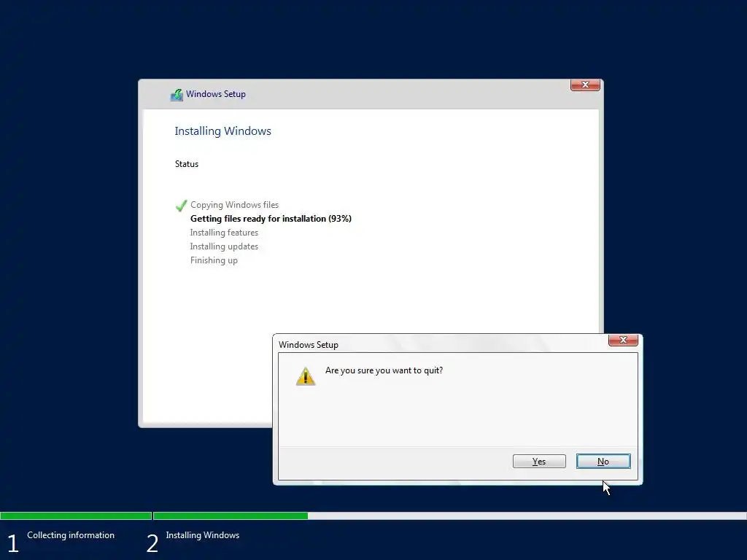Image resolution: width=747 pixels, height=560 pixels.
Task: Click the main window 'Windows Setup' title text
Action: pos(216,94)
